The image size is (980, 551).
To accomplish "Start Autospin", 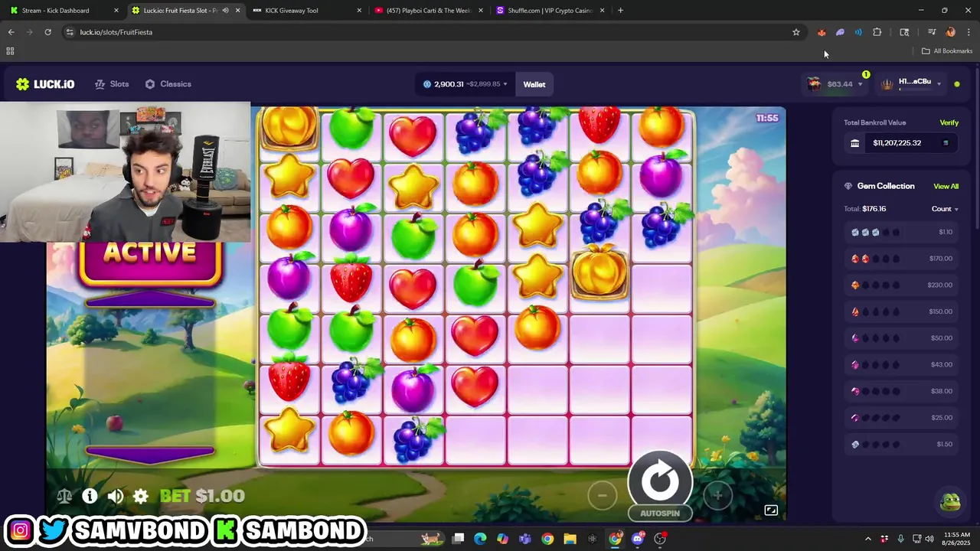I will point(660,514).
